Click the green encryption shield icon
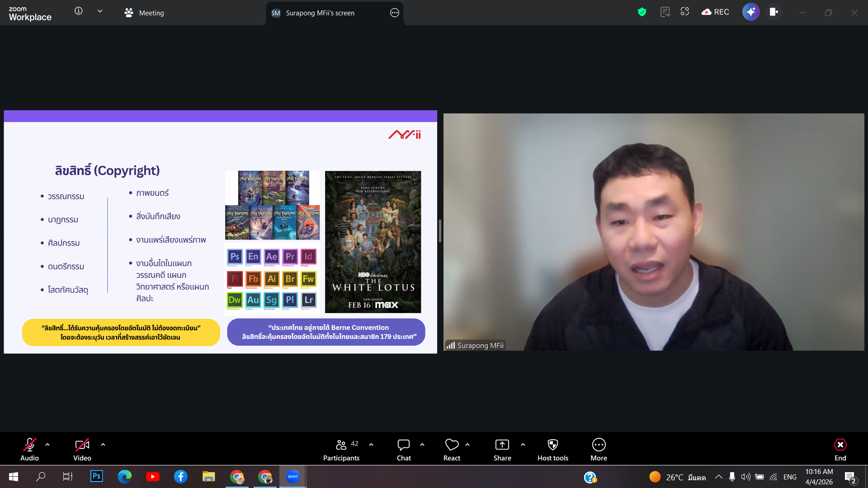868x488 pixels. [642, 12]
